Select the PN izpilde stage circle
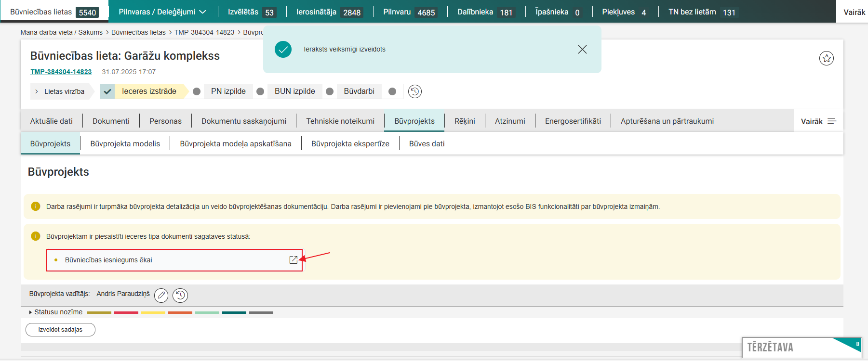 [x=197, y=91]
